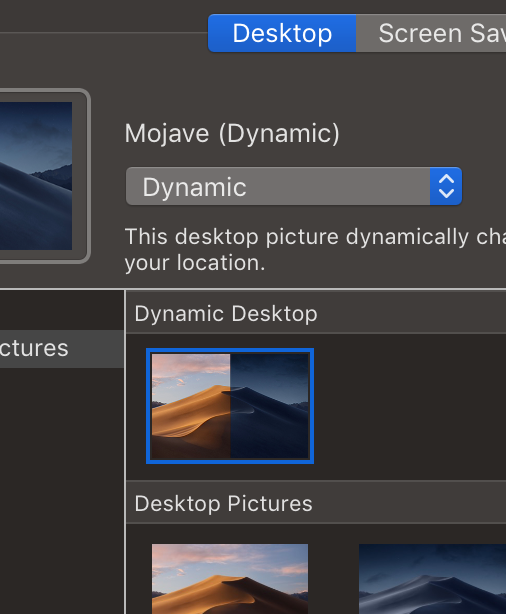
Task: Choose the Mojave Night desktop picture
Action: (x=432, y=579)
